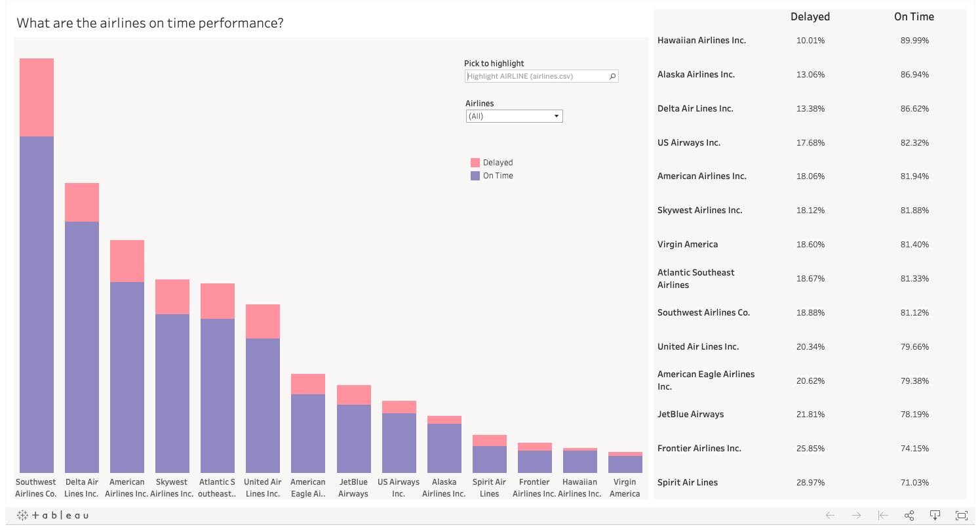Select Virgin America table row label
The width and height of the screenshot is (980, 532).
point(688,245)
